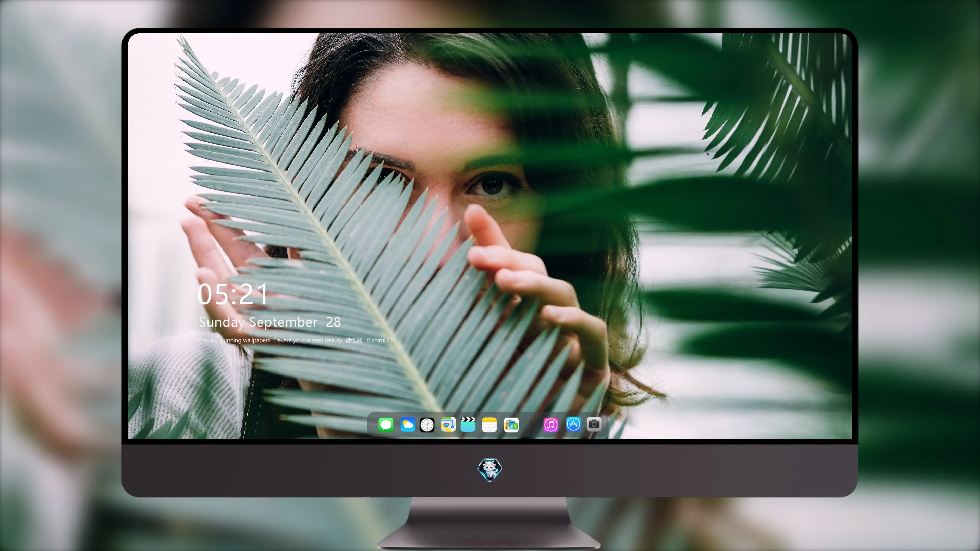Open the Camera app in the dock
The image size is (980, 551).
coord(594,424)
